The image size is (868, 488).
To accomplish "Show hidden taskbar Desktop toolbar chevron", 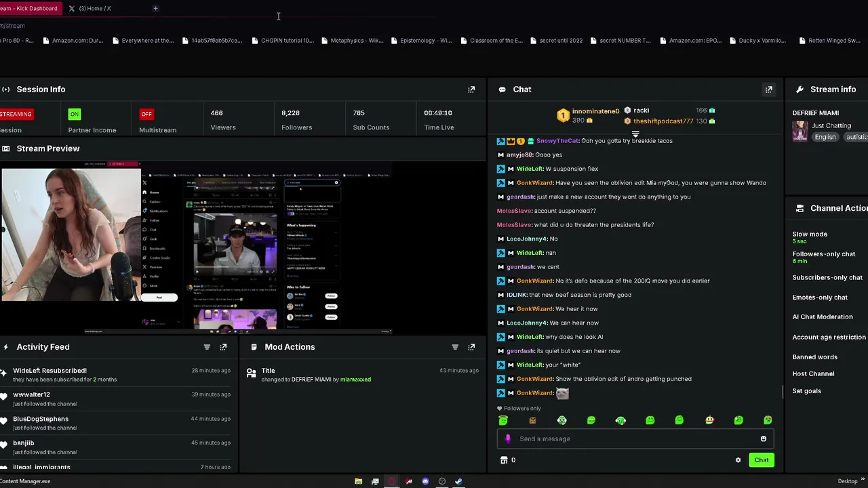I will [x=863, y=481].
